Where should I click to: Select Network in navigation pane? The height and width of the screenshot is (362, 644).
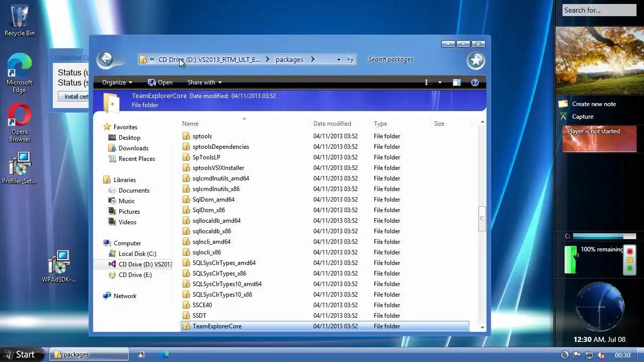(x=125, y=296)
